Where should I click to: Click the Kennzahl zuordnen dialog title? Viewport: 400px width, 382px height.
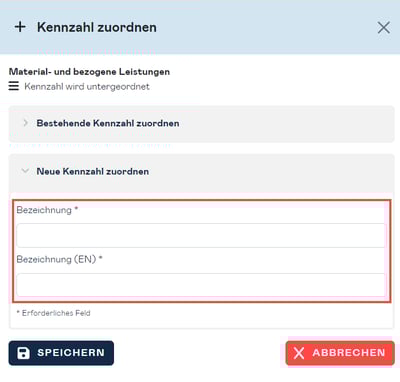pyautogui.click(x=97, y=27)
